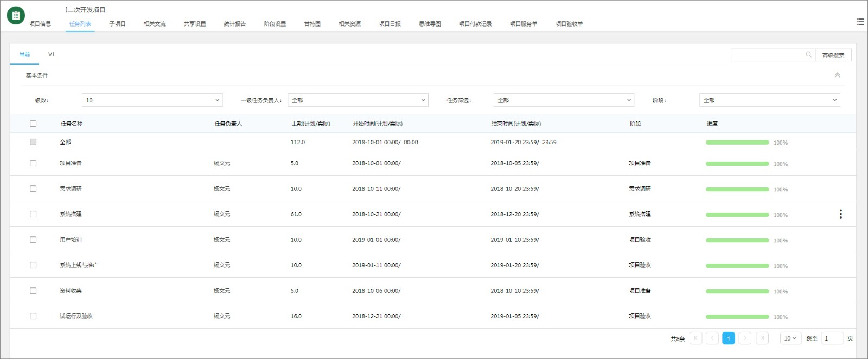868x359 pixels.
Task: Click page number 1 button
Action: [729, 338]
